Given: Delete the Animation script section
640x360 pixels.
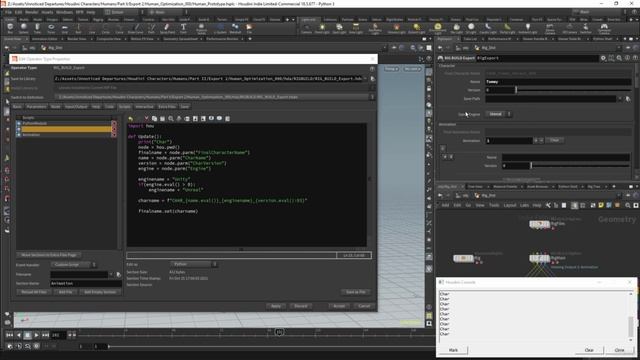Looking at the screenshot, I should point(114,135).
